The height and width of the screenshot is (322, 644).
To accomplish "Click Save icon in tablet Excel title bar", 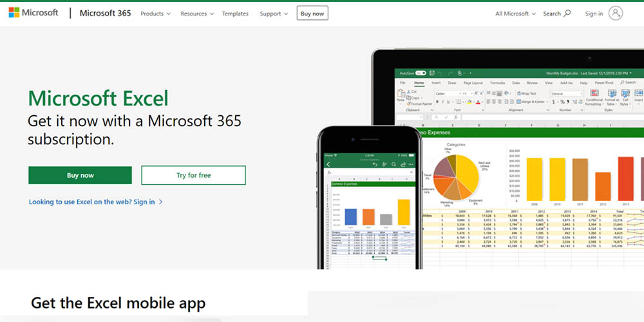I will point(432,73).
